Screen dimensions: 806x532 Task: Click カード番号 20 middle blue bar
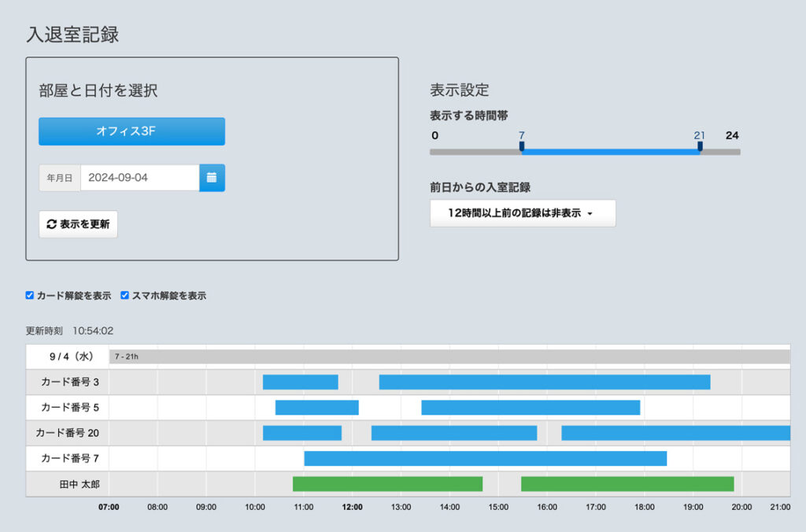pyautogui.click(x=453, y=433)
